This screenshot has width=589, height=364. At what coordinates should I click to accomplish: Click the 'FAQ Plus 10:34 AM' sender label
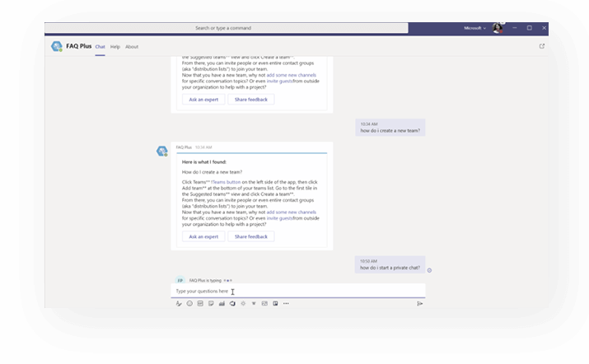(x=194, y=147)
